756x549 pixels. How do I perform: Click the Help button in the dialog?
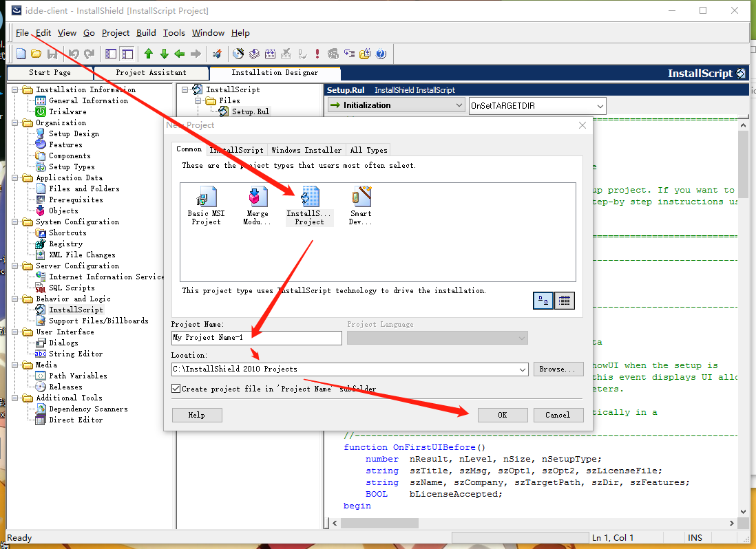(x=197, y=415)
